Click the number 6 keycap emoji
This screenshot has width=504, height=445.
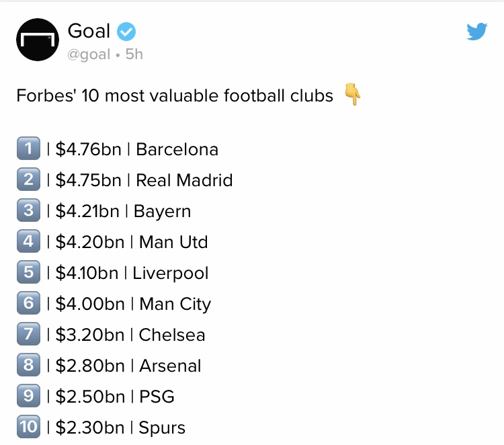[x=28, y=304]
